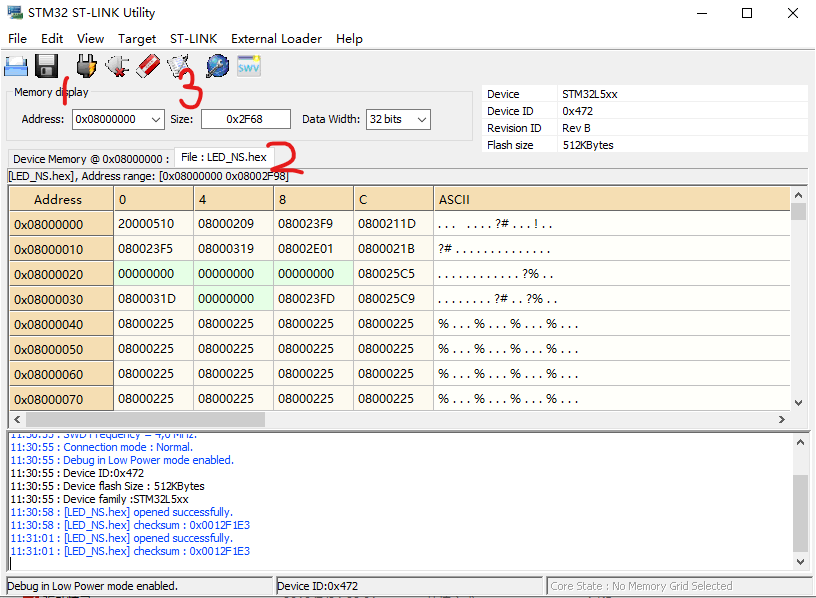Open the Help menu

coord(349,39)
